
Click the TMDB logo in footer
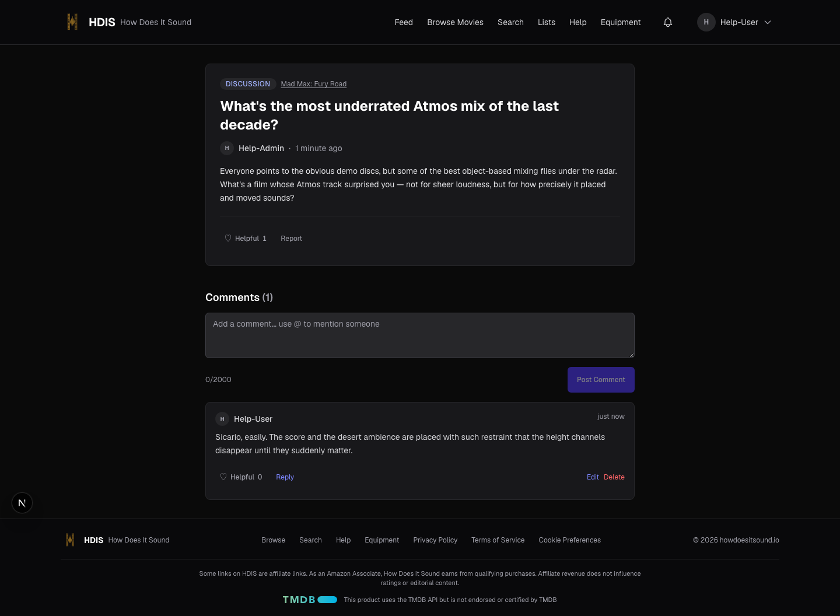point(310,600)
